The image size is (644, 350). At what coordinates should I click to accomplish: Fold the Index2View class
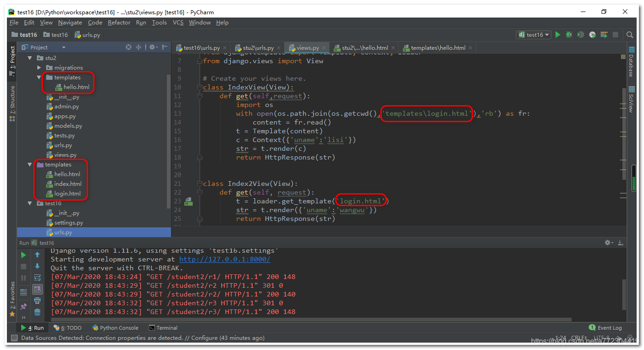(x=200, y=184)
